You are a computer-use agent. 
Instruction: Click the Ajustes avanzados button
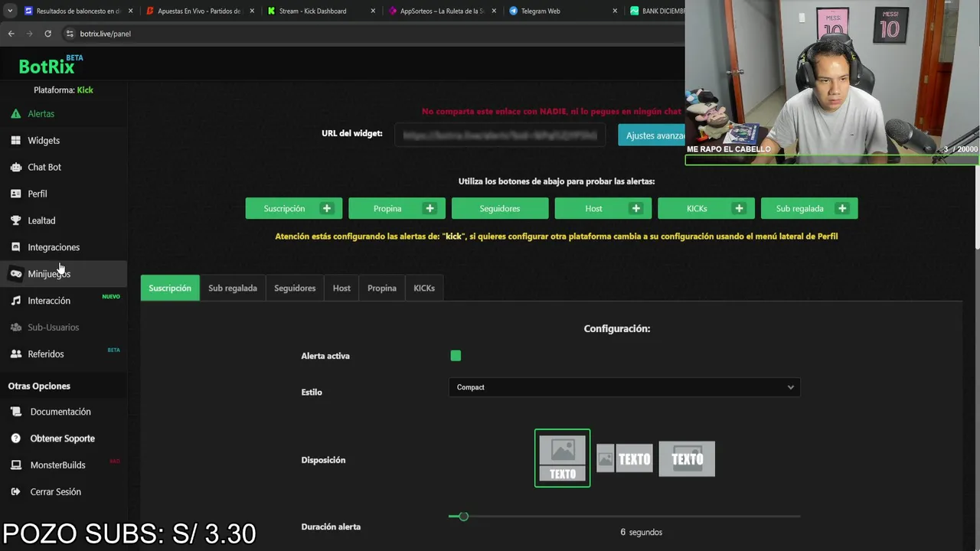click(x=652, y=135)
